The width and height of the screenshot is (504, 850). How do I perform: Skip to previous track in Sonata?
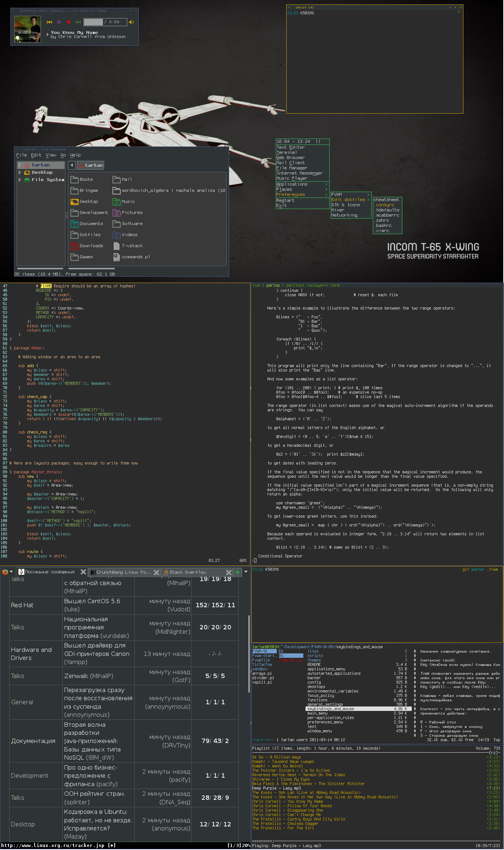[49, 22]
